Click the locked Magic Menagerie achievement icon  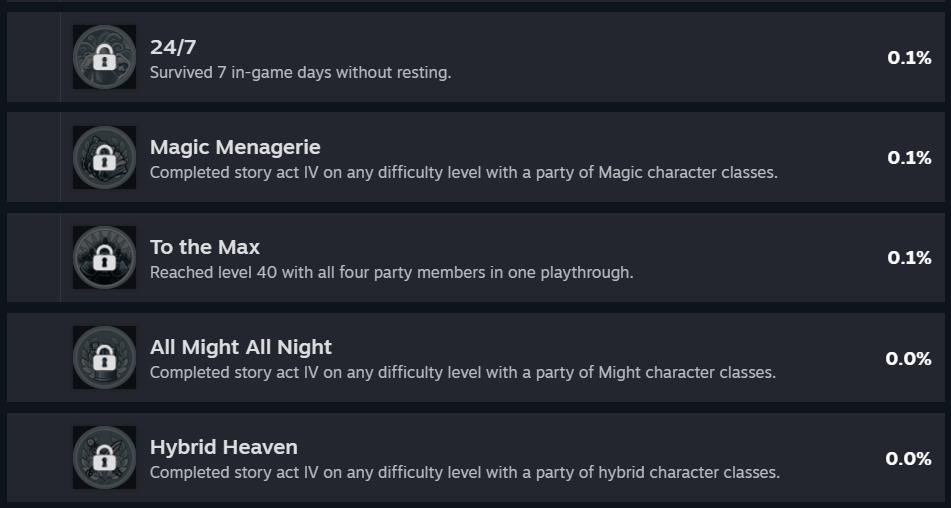[x=104, y=157]
